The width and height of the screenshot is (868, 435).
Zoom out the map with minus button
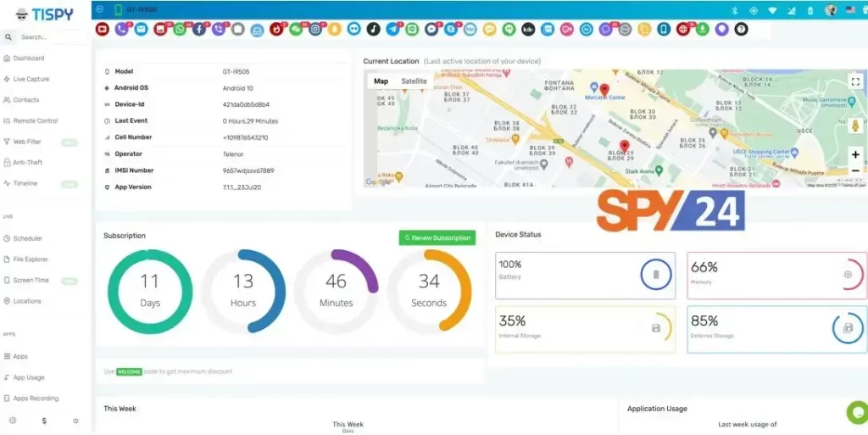855,170
